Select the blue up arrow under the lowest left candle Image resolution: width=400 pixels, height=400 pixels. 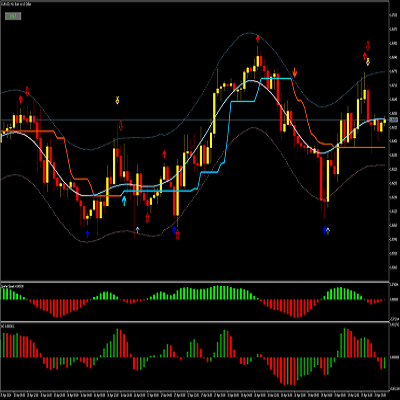[x=87, y=233]
